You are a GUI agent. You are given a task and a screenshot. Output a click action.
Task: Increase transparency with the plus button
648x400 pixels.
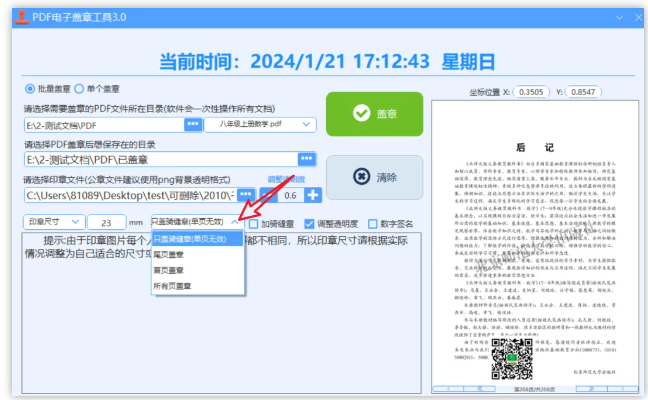point(313,195)
